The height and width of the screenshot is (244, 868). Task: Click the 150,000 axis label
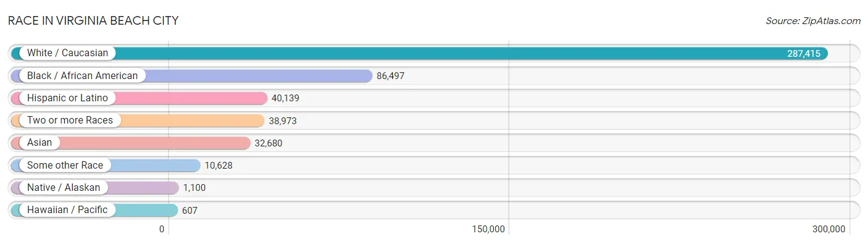click(488, 229)
